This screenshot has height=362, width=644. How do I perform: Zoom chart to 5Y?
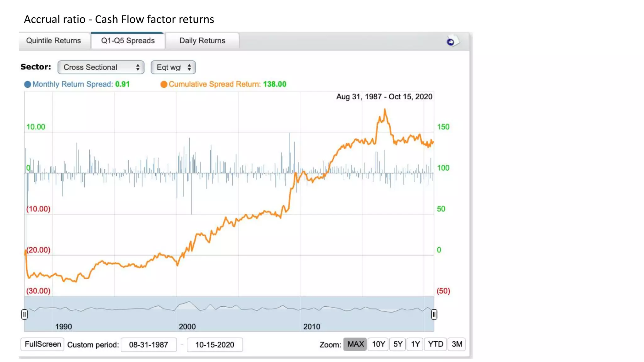(398, 344)
